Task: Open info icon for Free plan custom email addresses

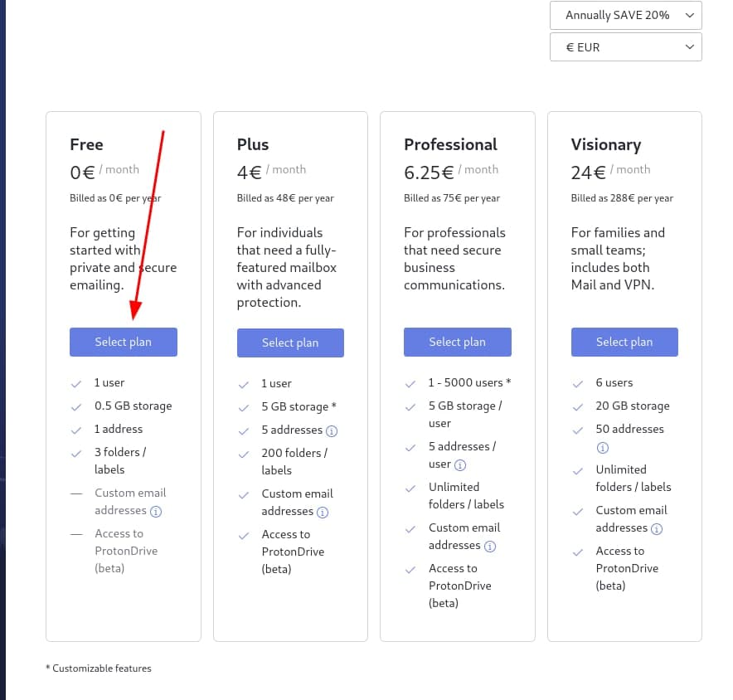Action: 156,512
